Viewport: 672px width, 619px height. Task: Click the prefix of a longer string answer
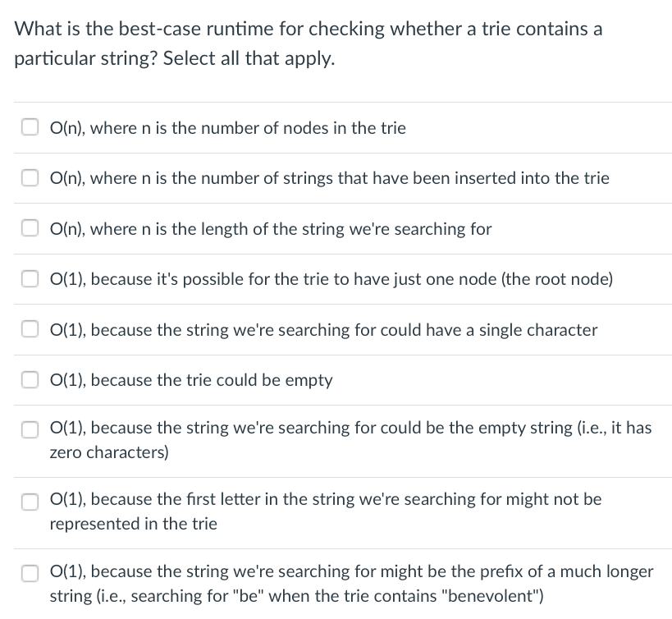click(x=351, y=571)
